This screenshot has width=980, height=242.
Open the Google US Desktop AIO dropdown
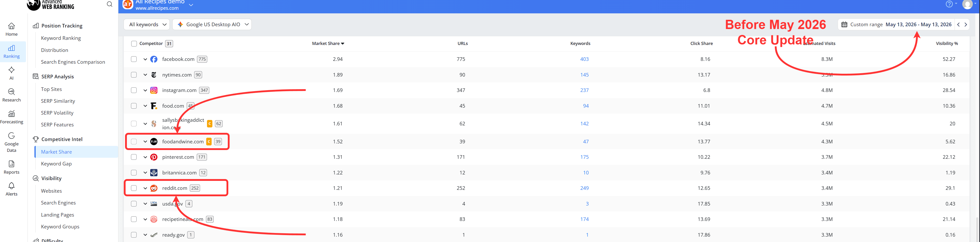point(212,24)
